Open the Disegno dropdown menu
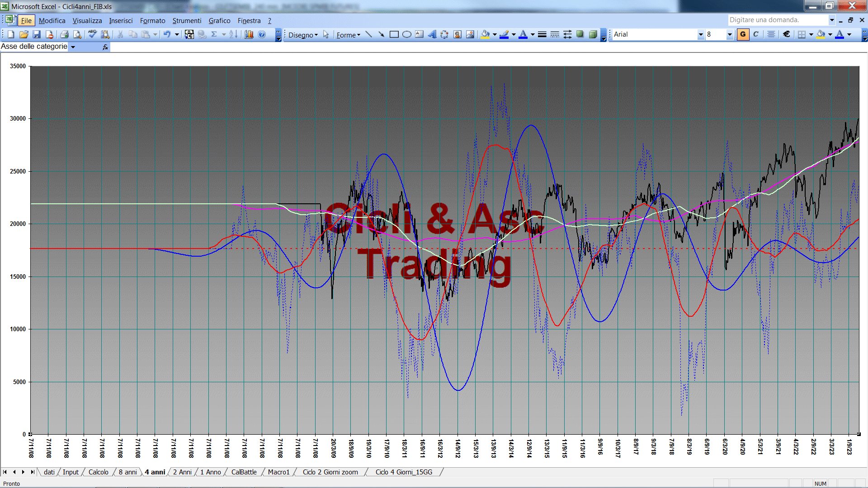The image size is (868, 488). point(303,35)
